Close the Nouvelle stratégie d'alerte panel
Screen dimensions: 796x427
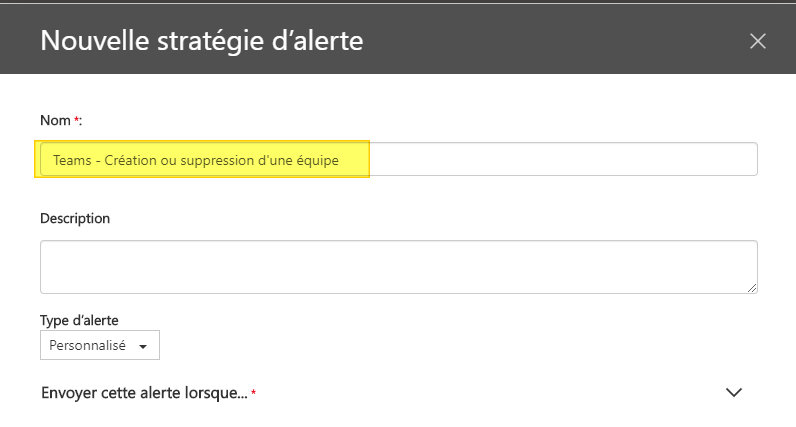[757, 41]
